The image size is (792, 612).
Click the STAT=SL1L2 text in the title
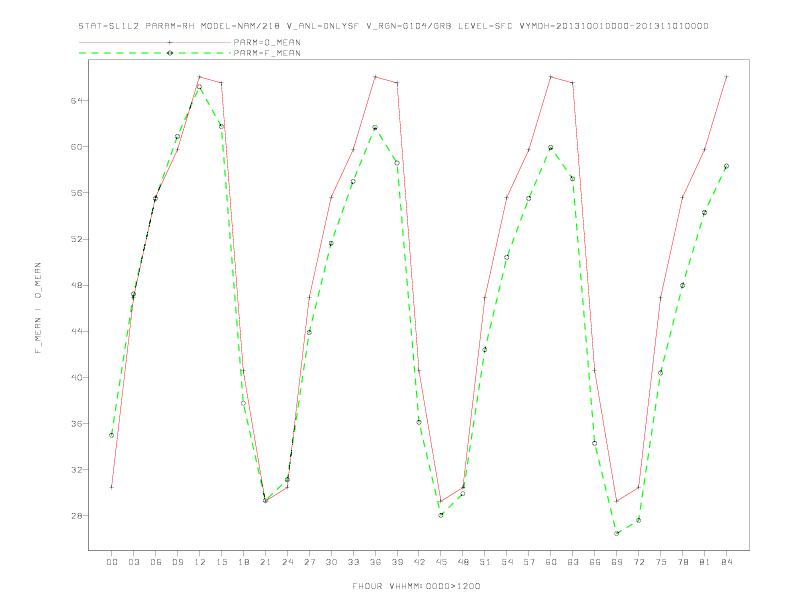[109, 26]
